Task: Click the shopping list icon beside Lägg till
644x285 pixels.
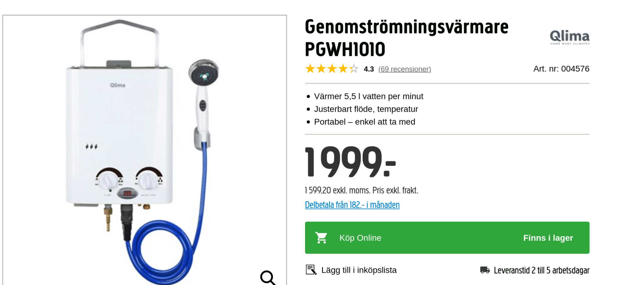Action: coord(311,270)
